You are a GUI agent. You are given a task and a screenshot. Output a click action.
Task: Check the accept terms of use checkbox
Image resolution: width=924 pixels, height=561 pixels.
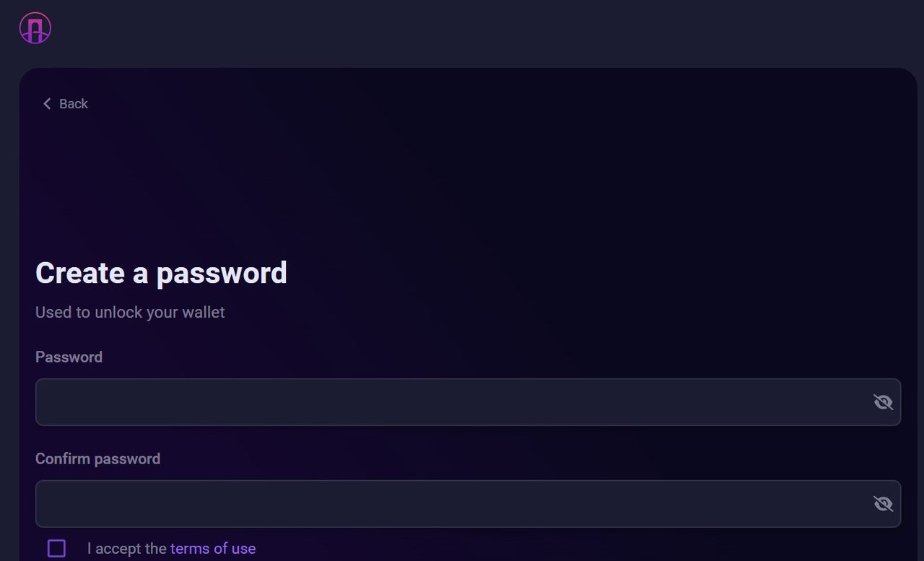coord(56,548)
